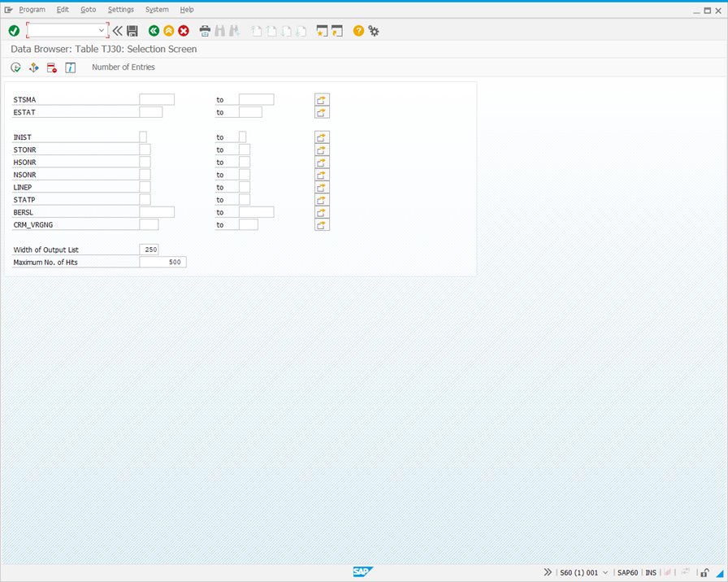Open the Customize Local Layout gear icon

point(374,30)
